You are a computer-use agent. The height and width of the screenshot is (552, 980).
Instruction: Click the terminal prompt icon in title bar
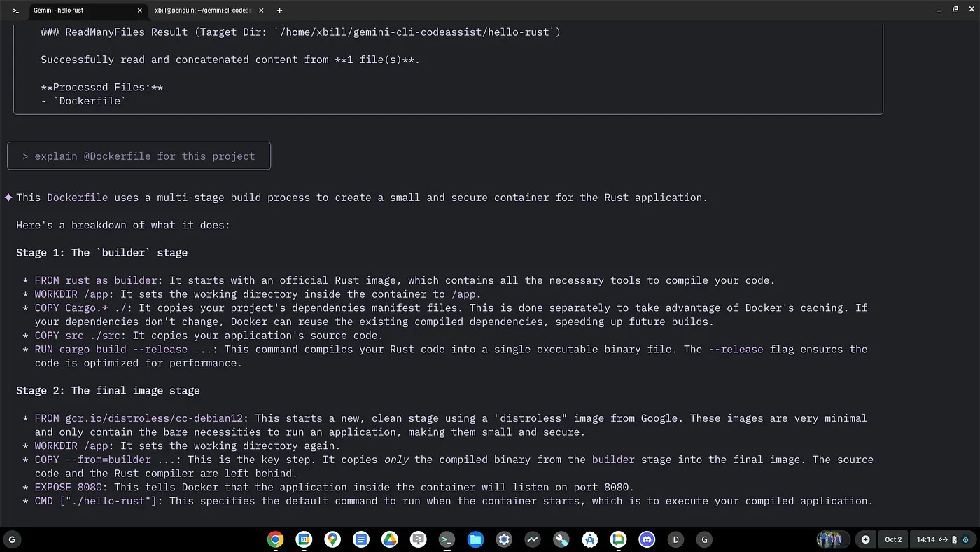15,11
